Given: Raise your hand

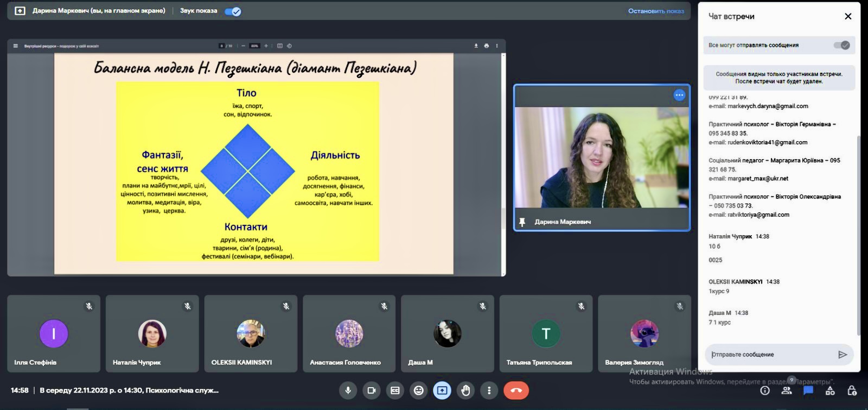Looking at the screenshot, I should coord(465,390).
